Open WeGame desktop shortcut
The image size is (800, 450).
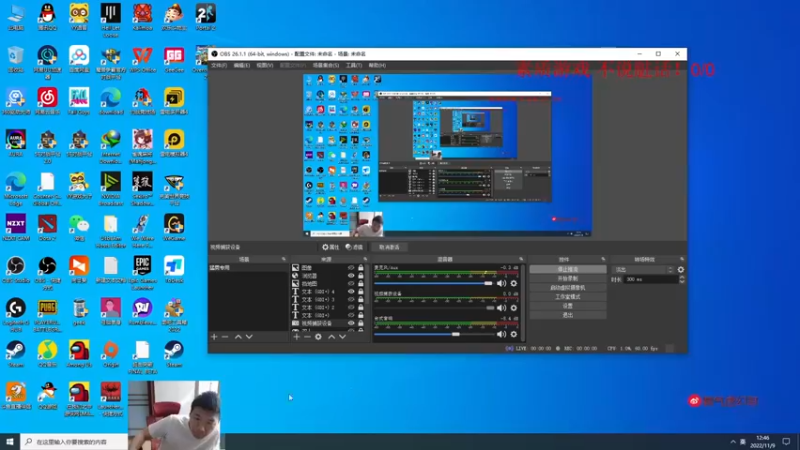tap(174, 228)
